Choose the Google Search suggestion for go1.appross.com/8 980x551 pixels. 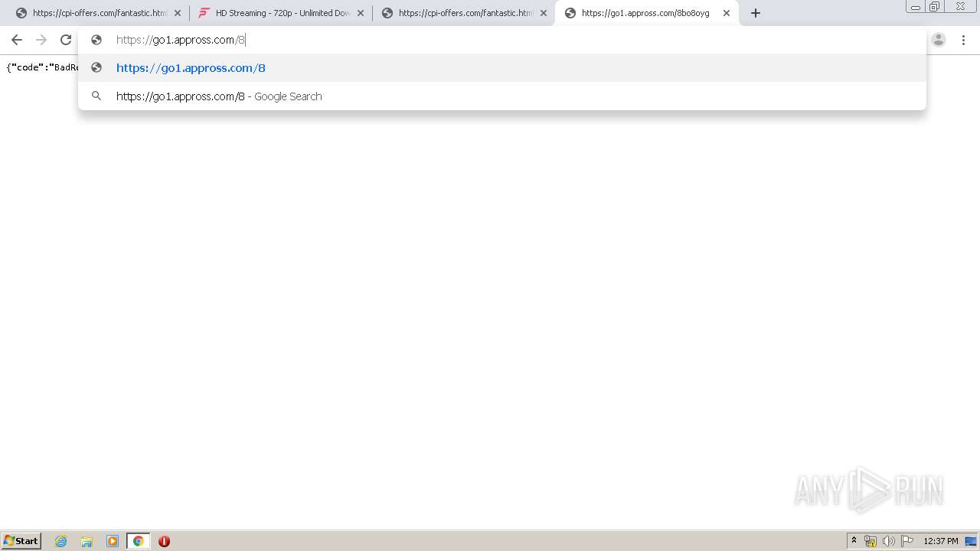[x=502, y=96]
